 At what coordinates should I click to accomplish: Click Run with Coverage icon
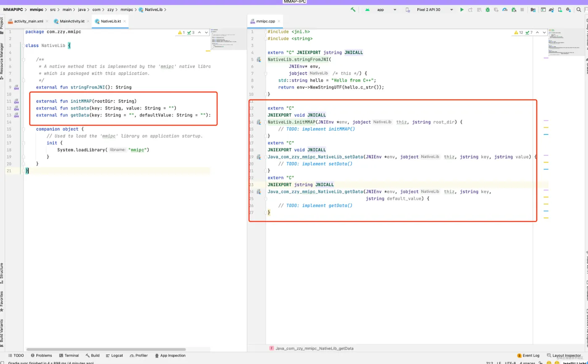(496, 10)
